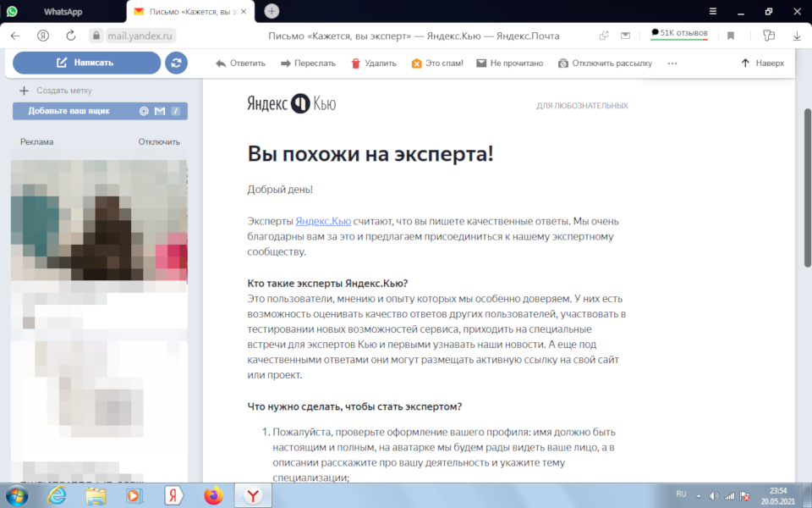Click the share page icon in address bar

pyautogui.click(x=604, y=36)
